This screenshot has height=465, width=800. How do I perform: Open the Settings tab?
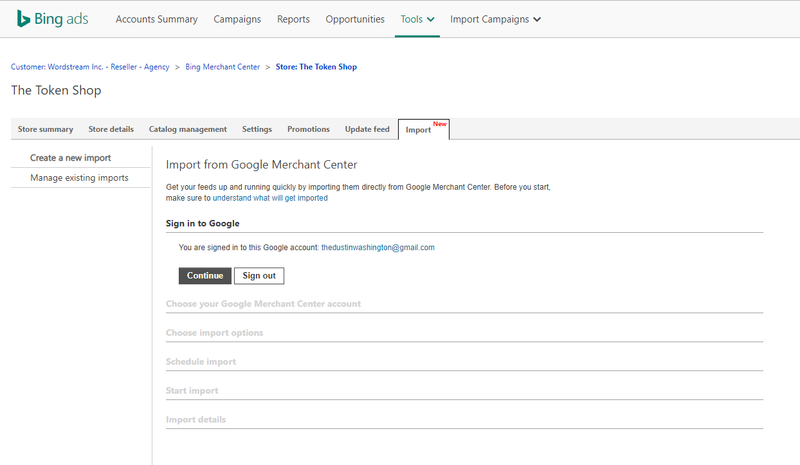pyautogui.click(x=257, y=129)
